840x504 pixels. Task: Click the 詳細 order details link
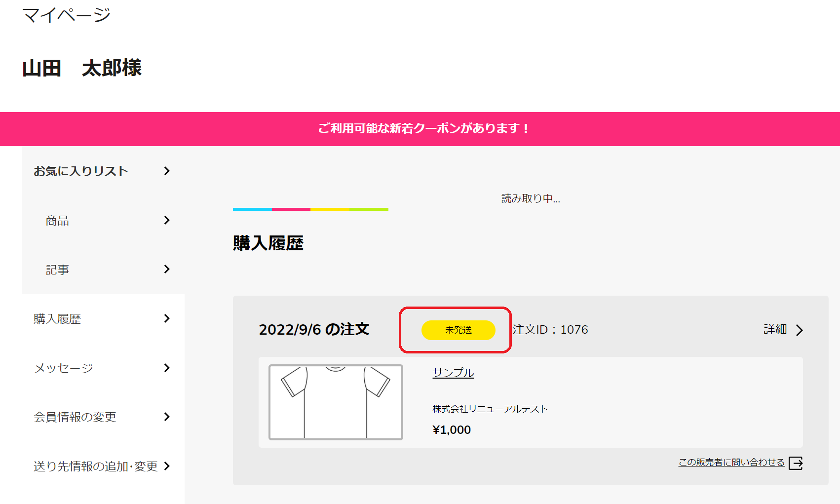[775, 330]
